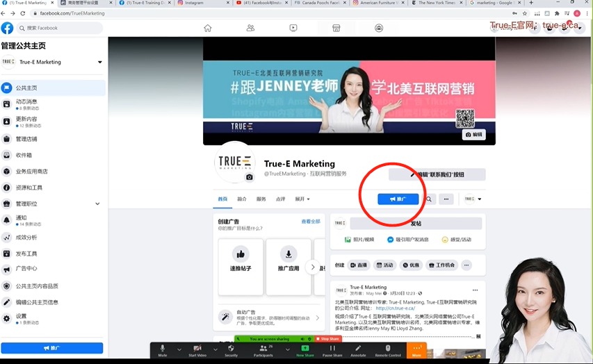Screen dimensions: 593x364
Task: Open the True-E Marketing page switcher dropdown
Action: point(99,63)
